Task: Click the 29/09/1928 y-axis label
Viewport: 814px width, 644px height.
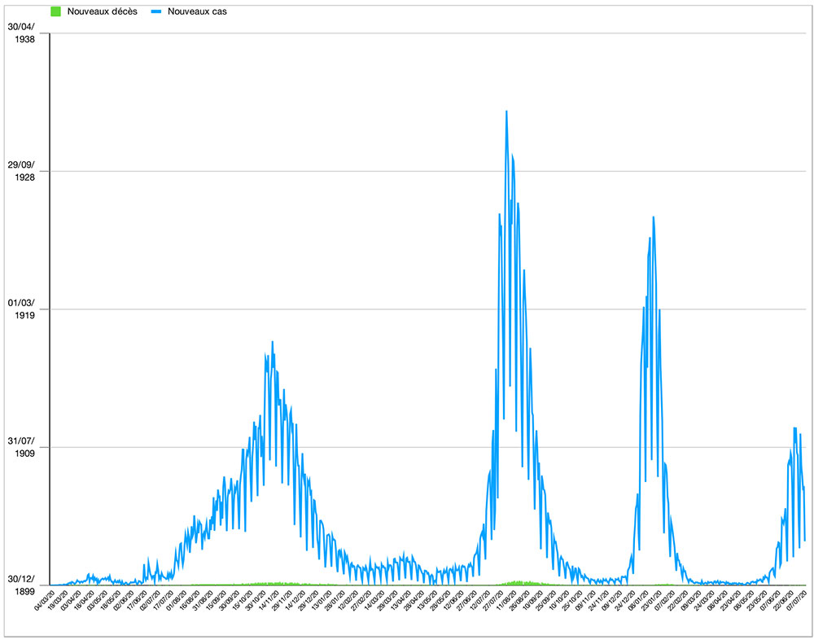Action: [23, 171]
